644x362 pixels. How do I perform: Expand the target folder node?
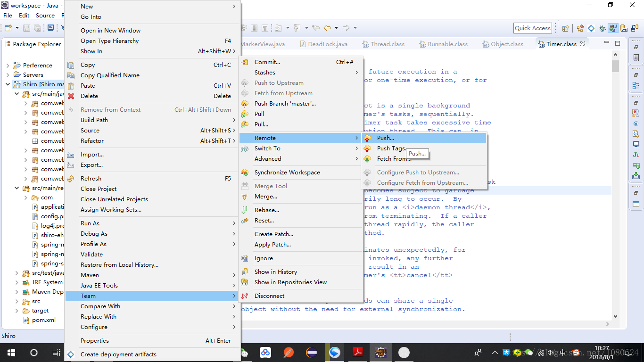click(x=17, y=311)
